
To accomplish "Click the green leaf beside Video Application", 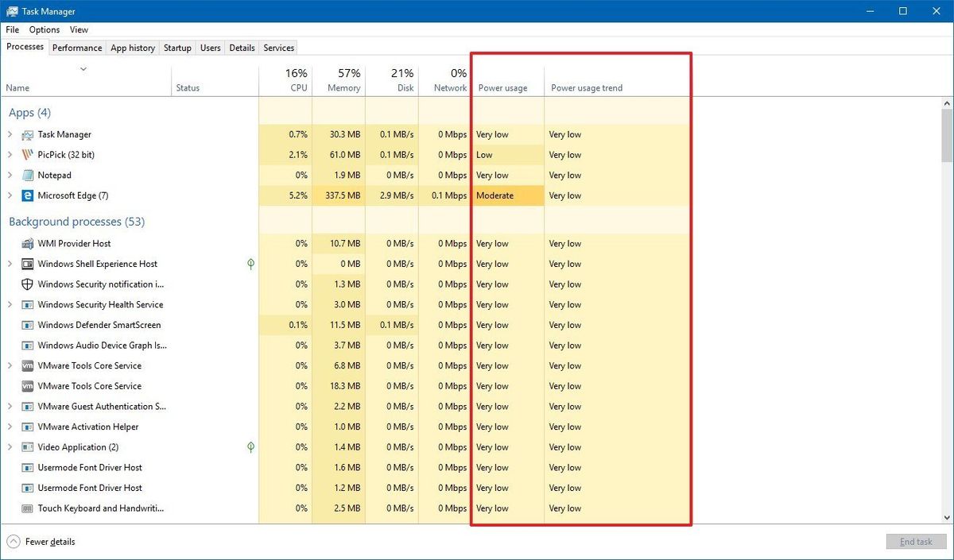I will coord(250,447).
